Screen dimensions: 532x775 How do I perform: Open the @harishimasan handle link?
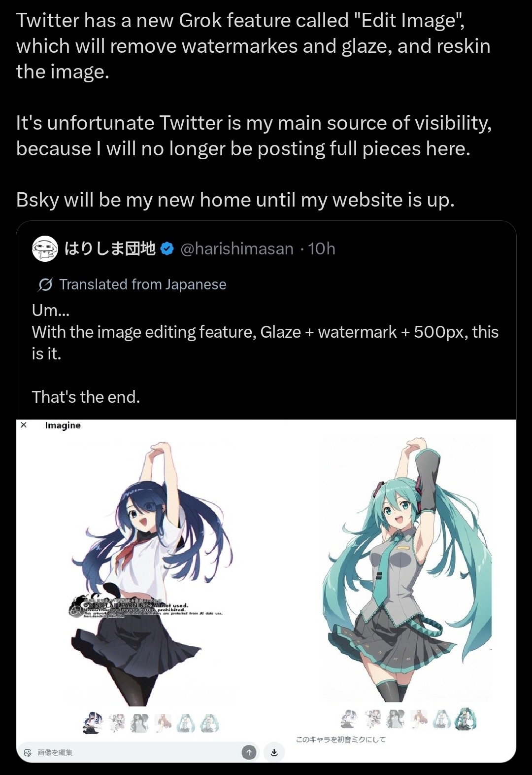click(237, 249)
